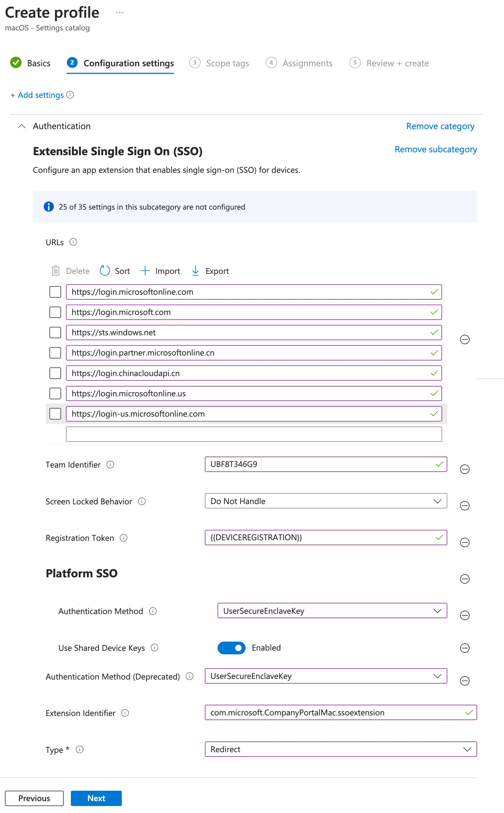This screenshot has height=813, width=504.
Task: Click the Next button
Action: click(96, 798)
